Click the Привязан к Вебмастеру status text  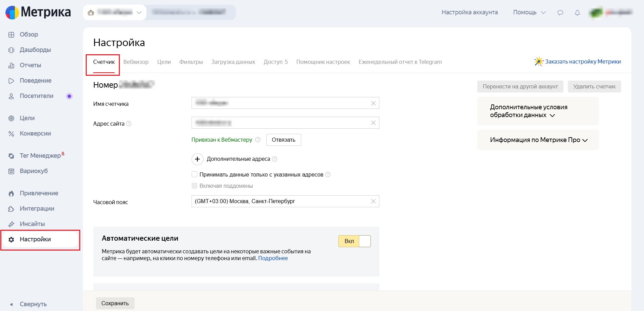pos(222,140)
